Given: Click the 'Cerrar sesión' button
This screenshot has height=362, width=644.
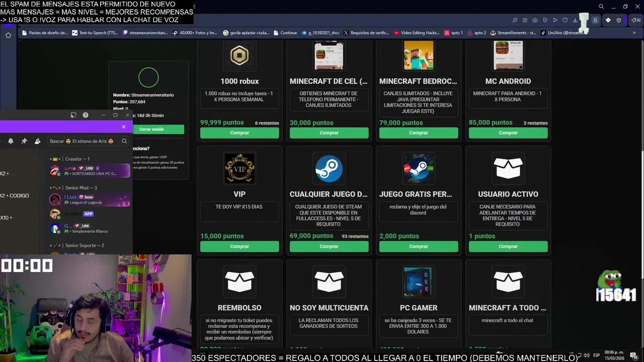Looking at the screenshot, I should pyautogui.click(x=151, y=129).
